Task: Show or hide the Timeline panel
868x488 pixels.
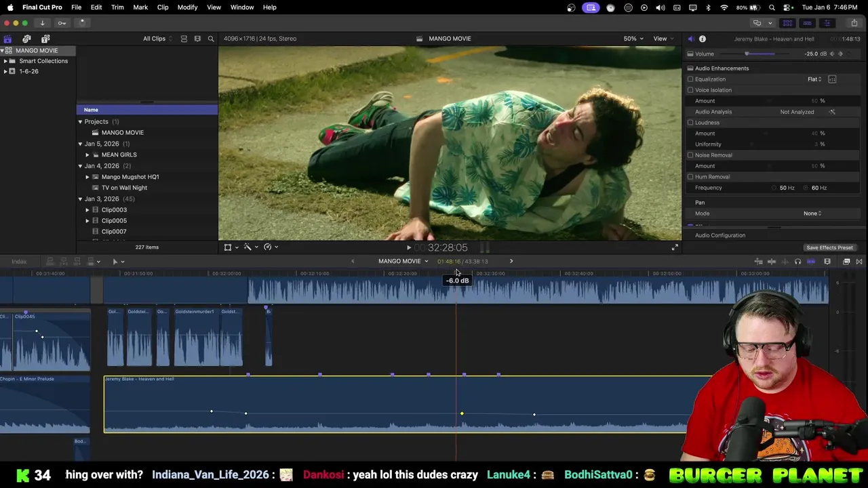Action: pos(807,23)
